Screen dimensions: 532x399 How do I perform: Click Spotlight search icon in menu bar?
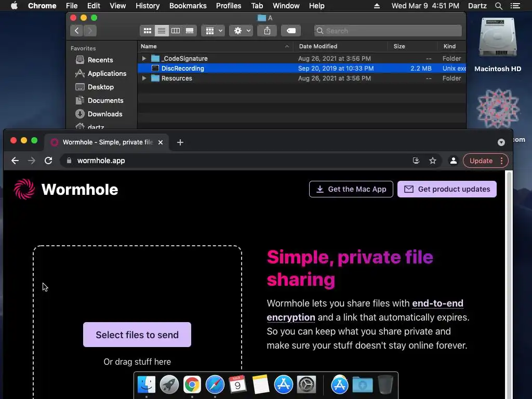[x=499, y=6]
